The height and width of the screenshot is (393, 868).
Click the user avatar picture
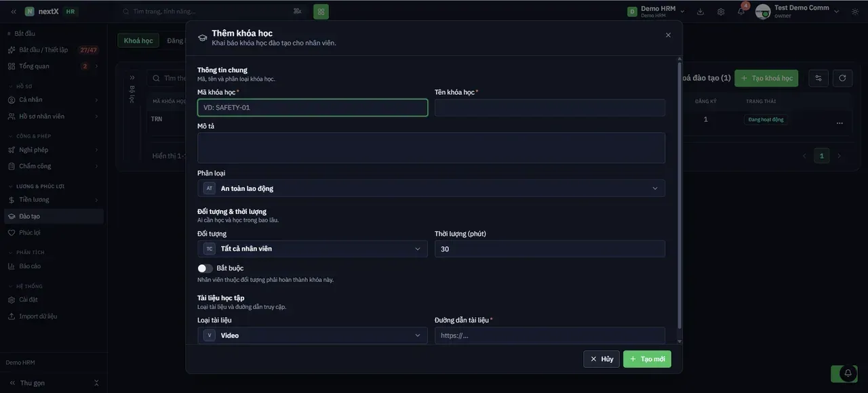pos(763,12)
